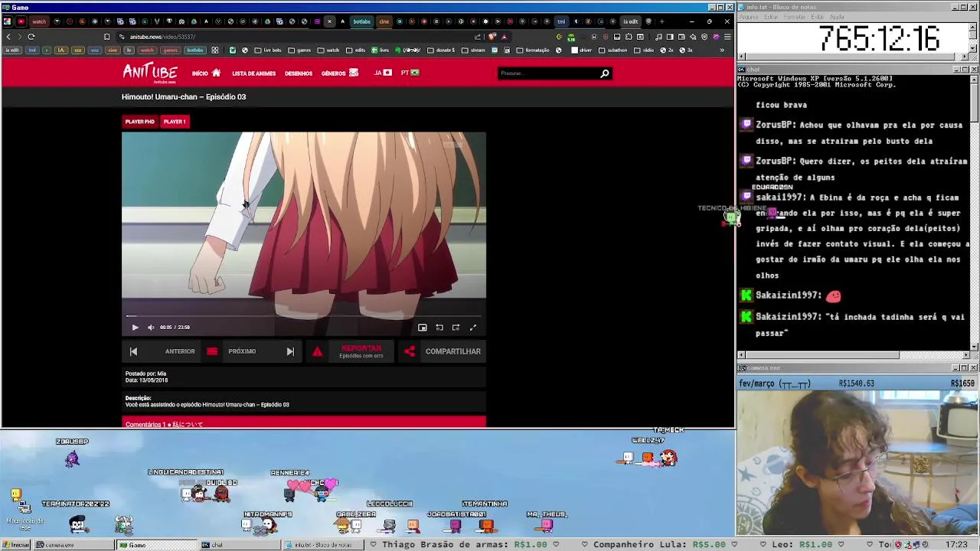Switch site language to PT
The width and height of the screenshot is (980, 551).
pos(410,73)
